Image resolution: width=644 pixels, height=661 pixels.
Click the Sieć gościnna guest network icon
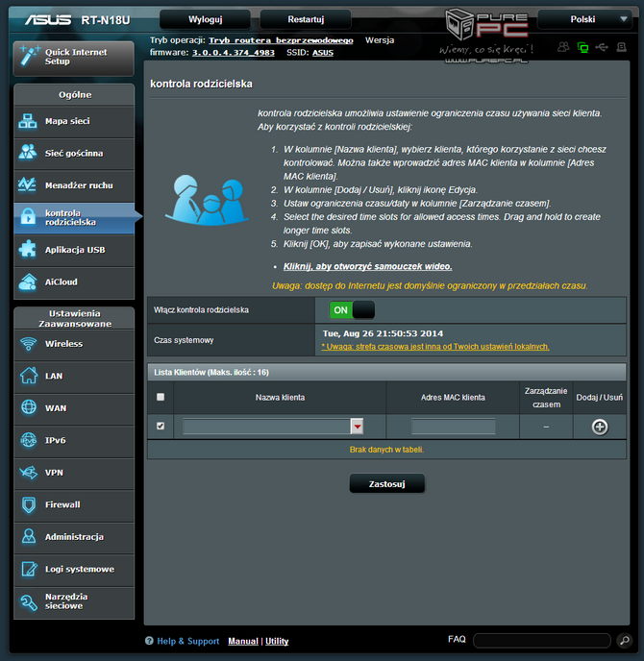28,154
